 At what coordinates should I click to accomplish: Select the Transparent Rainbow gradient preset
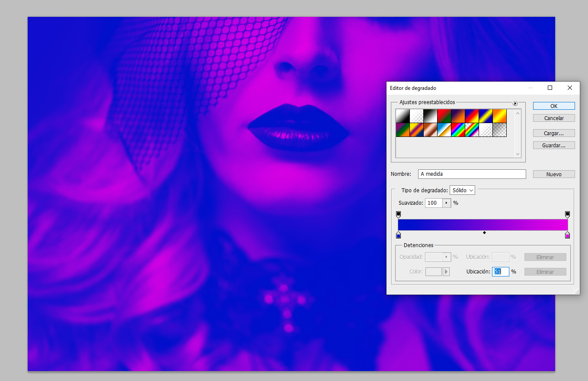pyautogui.click(x=472, y=129)
